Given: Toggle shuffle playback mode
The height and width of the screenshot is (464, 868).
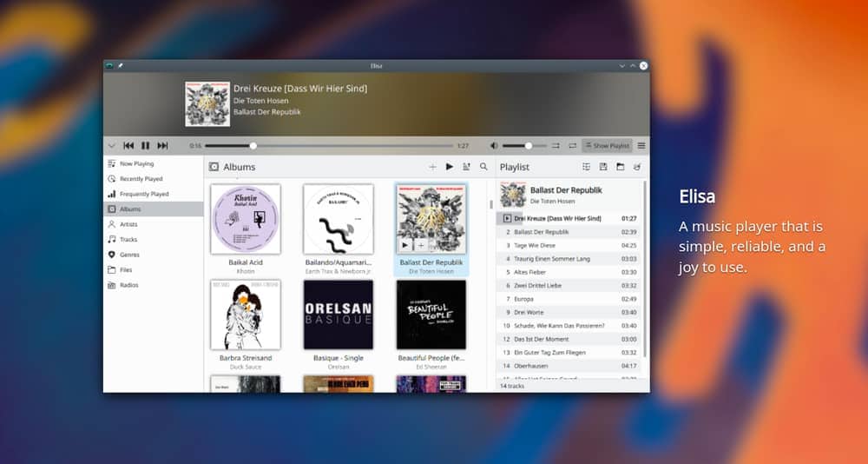Looking at the screenshot, I should coord(554,146).
